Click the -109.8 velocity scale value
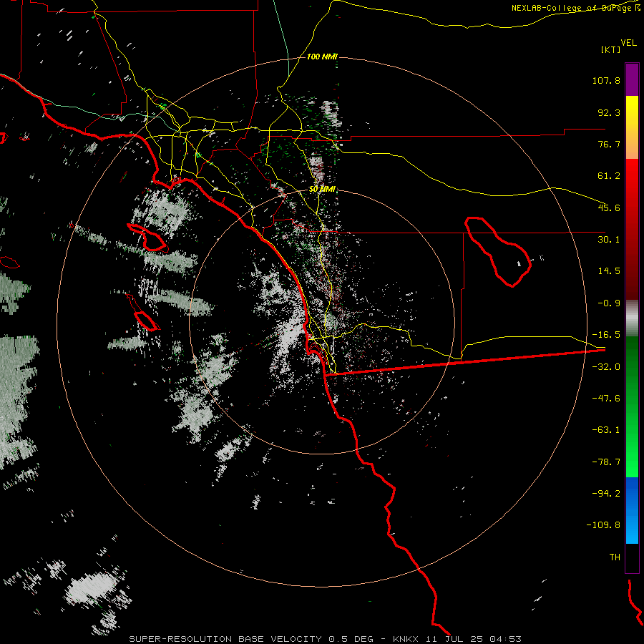 coord(604,525)
